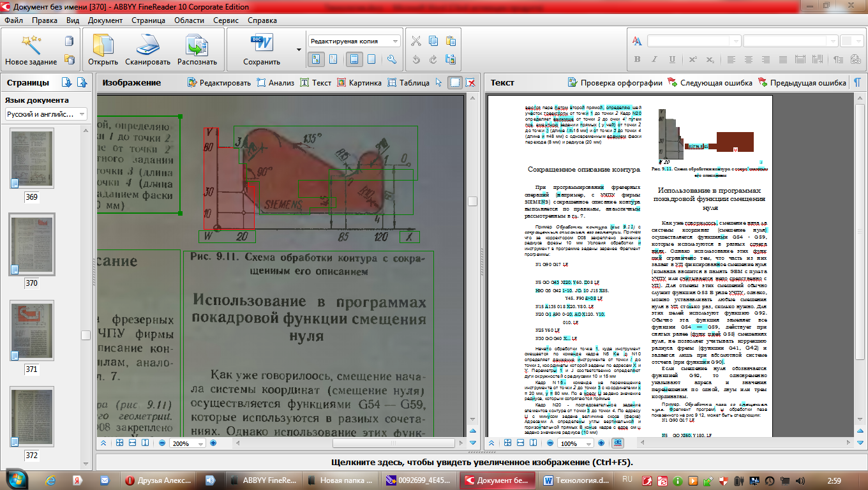Open the Язык документа language dropdown

pyautogui.click(x=46, y=114)
